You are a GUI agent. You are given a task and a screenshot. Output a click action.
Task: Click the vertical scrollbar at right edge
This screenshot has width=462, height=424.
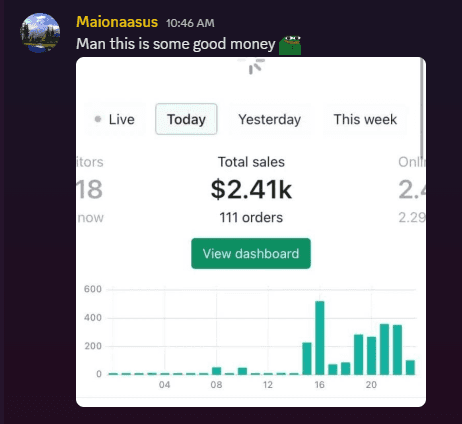[422, 108]
